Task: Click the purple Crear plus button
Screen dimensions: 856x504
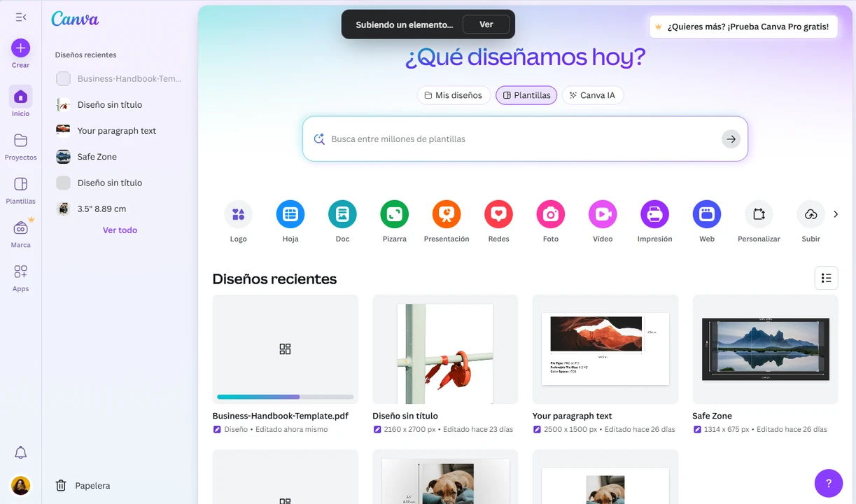Action: pyautogui.click(x=20, y=48)
